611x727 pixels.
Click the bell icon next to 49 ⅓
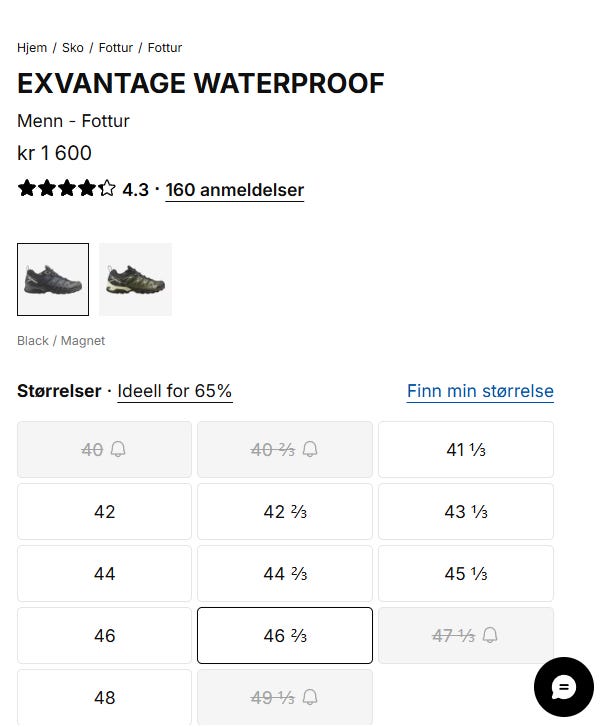click(x=310, y=698)
